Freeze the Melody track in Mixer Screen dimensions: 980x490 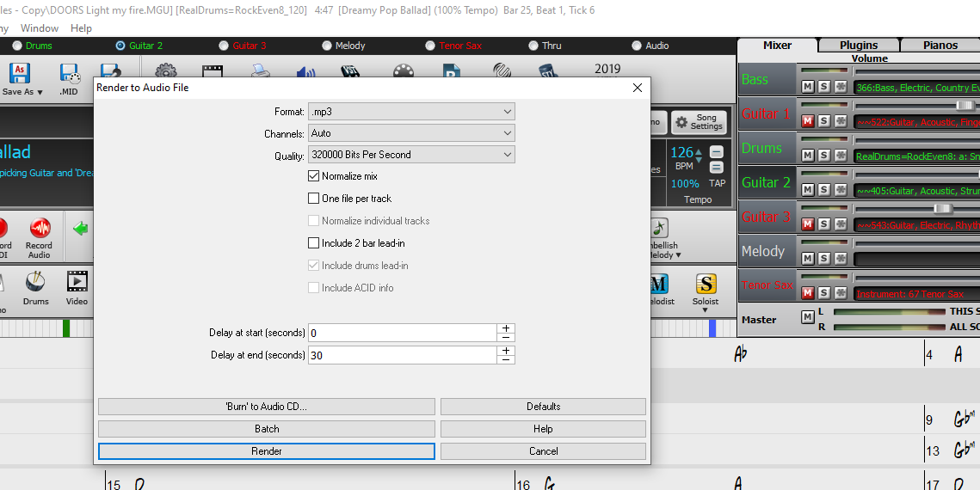pos(841,258)
